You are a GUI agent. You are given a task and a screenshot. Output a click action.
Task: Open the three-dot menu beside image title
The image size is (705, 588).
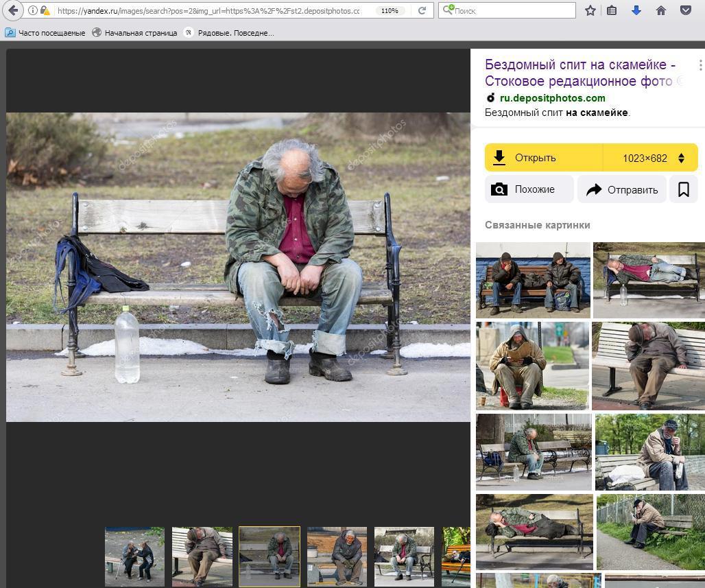coord(700,65)
